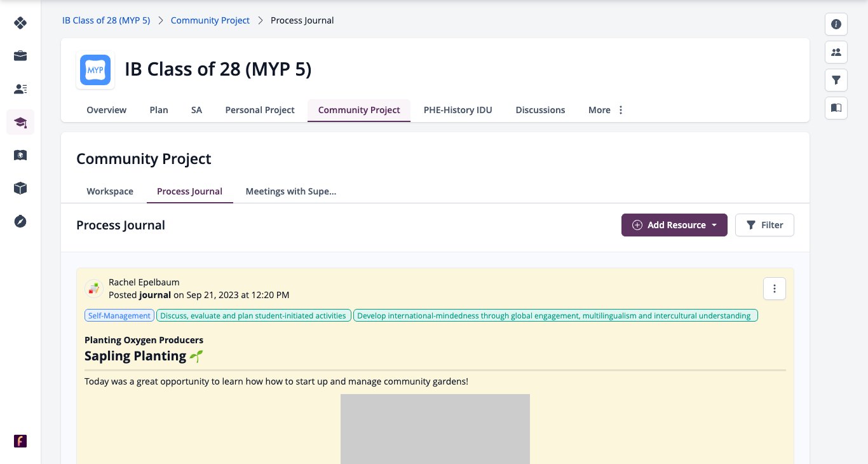Open the info icon on right panel

[x=836, y=24]
